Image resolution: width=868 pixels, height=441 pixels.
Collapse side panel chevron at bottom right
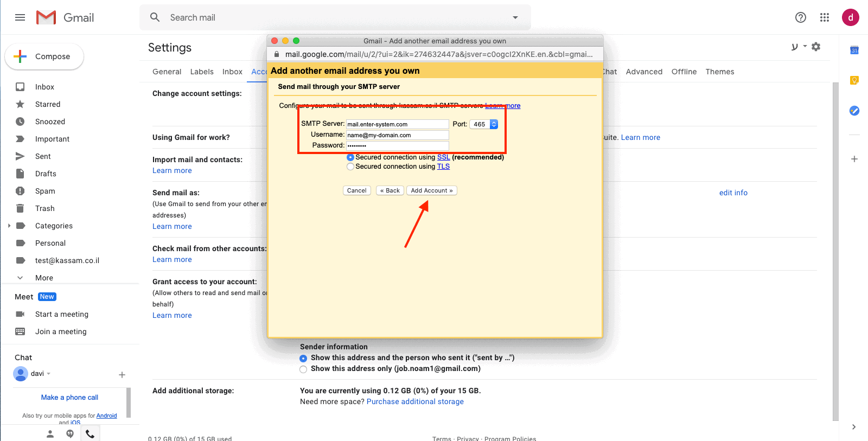click(854, 427)
